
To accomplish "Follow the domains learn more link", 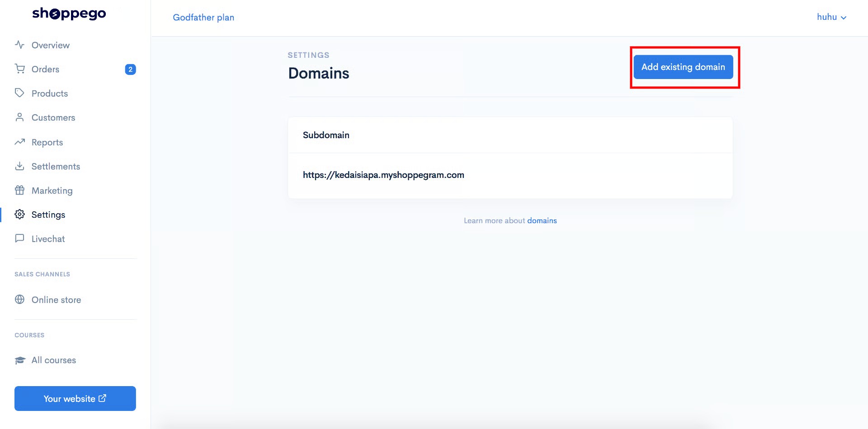I will pyautogui.click(x=542, y=220).
